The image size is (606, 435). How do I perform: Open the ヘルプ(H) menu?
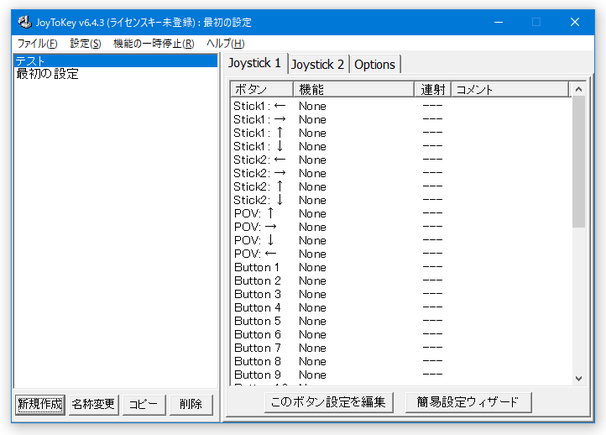(x=225, y=43)
